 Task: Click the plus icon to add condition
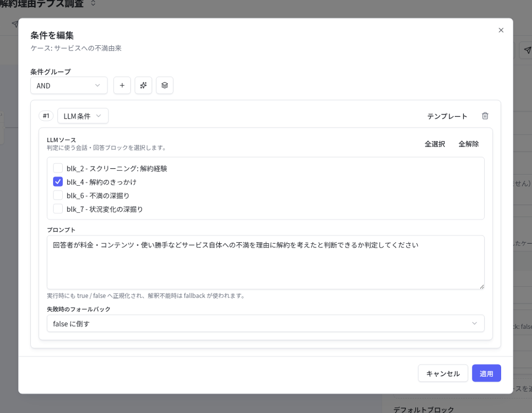[122, 85]
